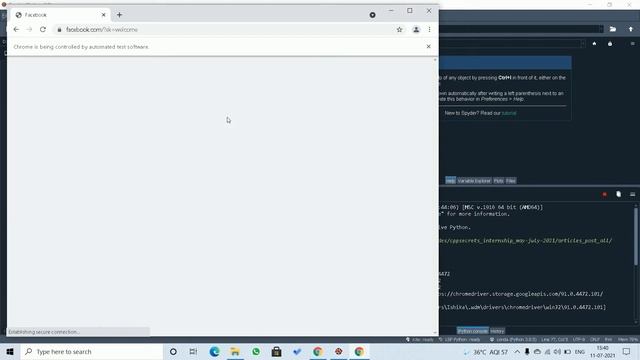Click the Mem usage status entry
640x360 pixels.
tap(627, 340)
